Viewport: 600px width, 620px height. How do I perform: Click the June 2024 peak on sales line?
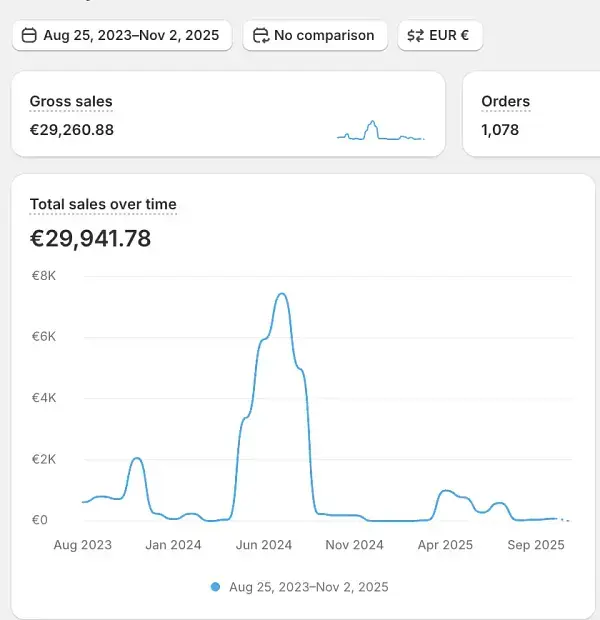[x=282, y=294]
